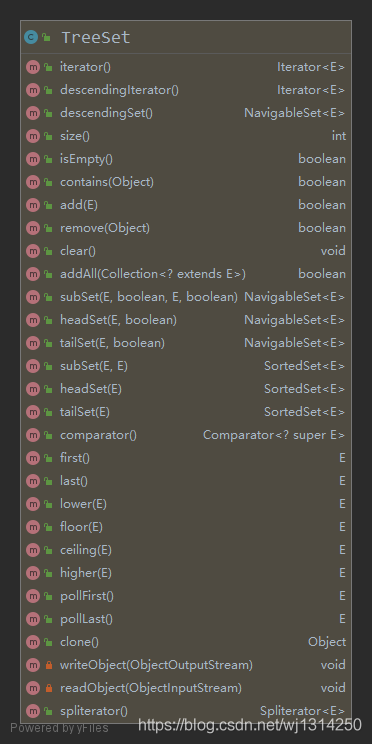
Task: Click the method icon beside iterator()
Action: (32, 67)
